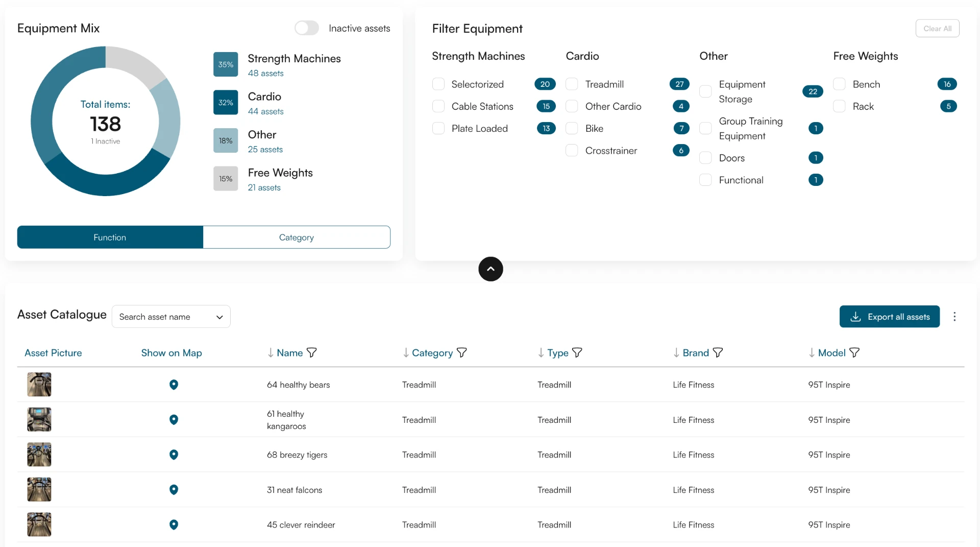Check the Equipment Storage filter box
The image size is (980, 547).
click(x=705, y=91)
